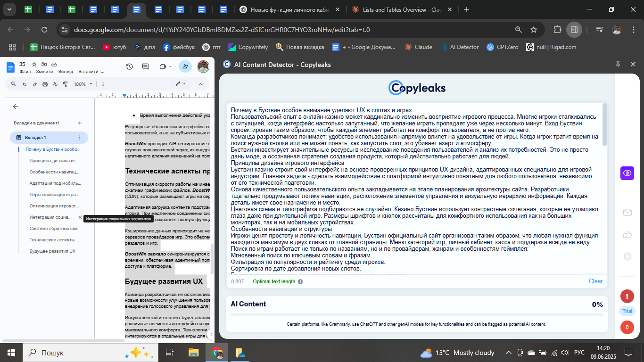The width and height of the screenshot is (644, 362).
Task: Open the Змінити menu
Action: (45, 72)
